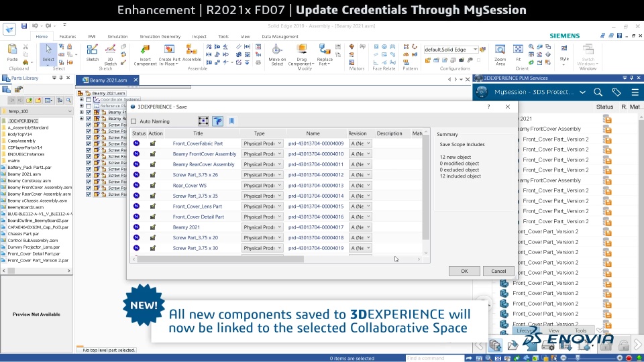Click the action icon for Beamy 2021 row
The height and width of the screenshot is (362, 644).
click(x=153, y=227)
